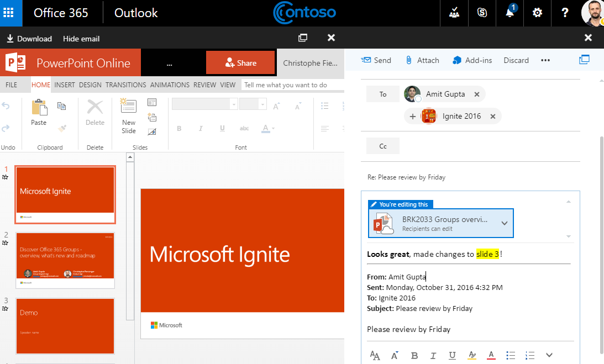Show more formatting options with the chevron
Screen dimensions: 604x364
coord(549,355)
